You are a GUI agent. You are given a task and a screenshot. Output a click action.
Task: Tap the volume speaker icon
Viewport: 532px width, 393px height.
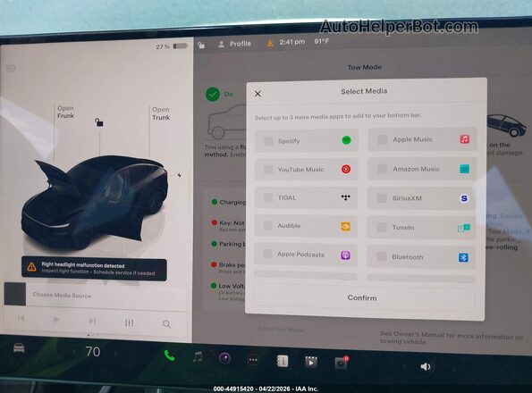click(425, 366)
